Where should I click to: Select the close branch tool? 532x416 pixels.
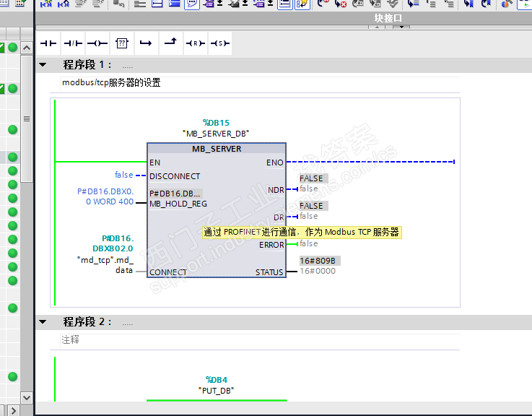tap(170, 43)
